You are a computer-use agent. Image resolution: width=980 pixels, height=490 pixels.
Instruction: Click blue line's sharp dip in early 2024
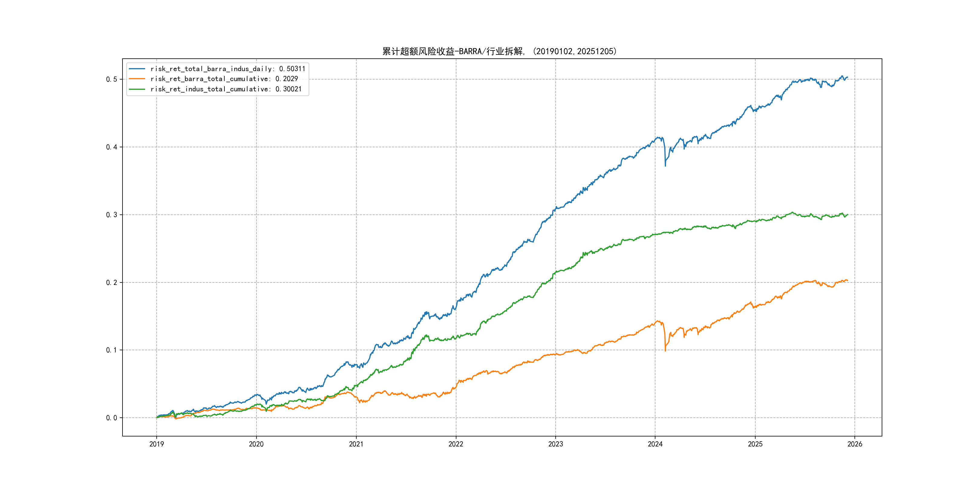pyautogui.click(x=665, y=165)
